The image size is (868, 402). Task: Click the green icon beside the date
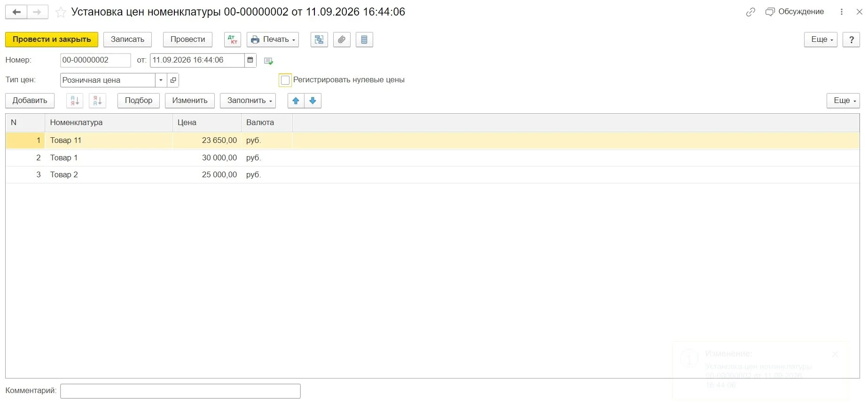click(x=269, y=61)
